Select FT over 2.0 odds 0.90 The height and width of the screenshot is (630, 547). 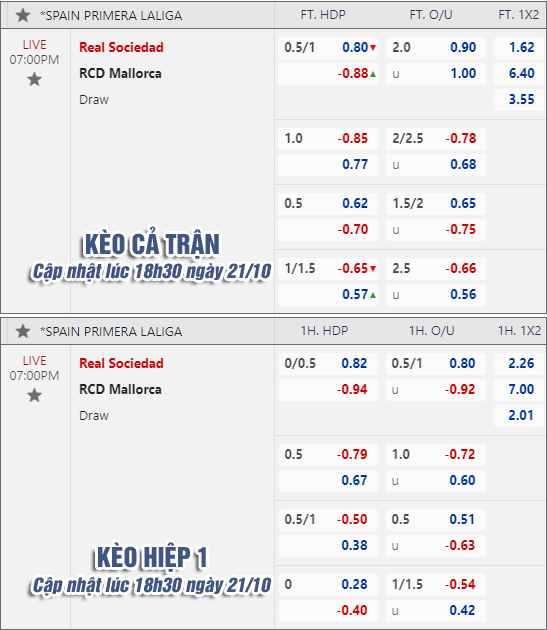(463, 47)
